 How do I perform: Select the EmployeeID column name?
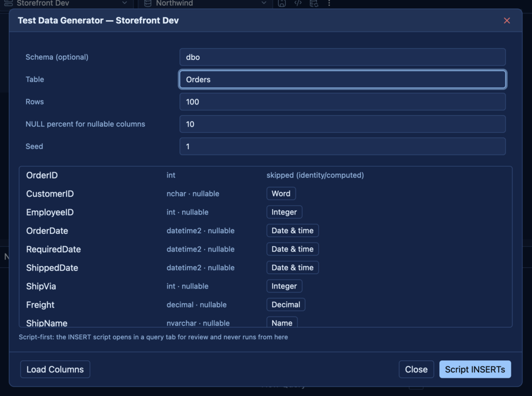pos(50,212)
